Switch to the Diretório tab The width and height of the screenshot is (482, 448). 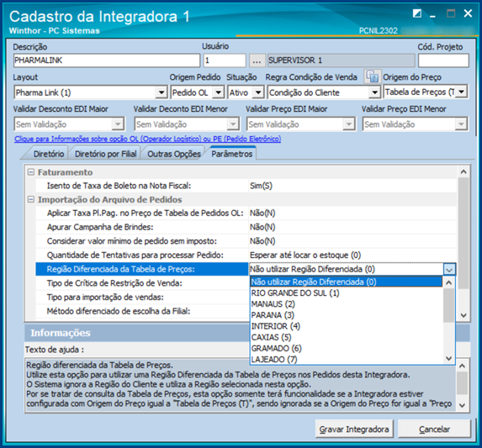(48, 154)
